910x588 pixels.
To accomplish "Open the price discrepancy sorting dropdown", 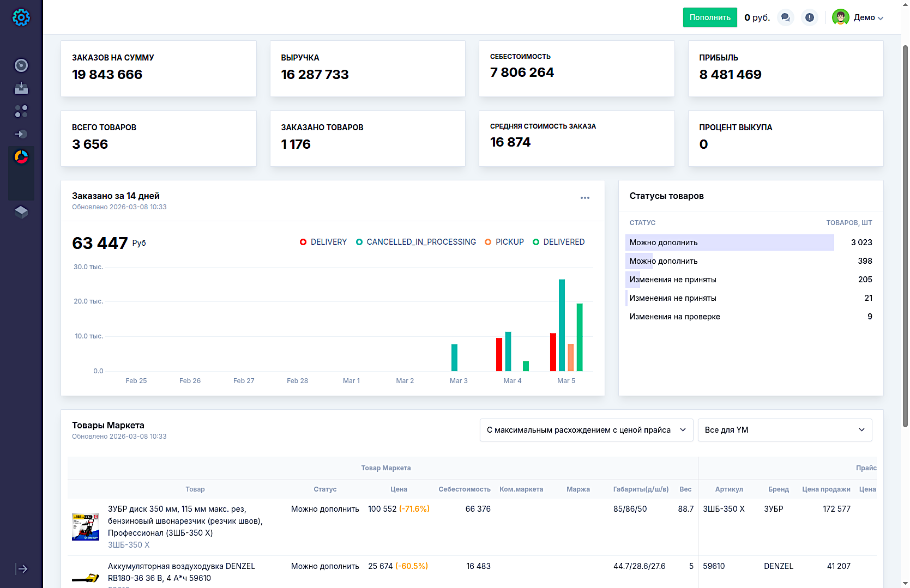I will (586, 430).
